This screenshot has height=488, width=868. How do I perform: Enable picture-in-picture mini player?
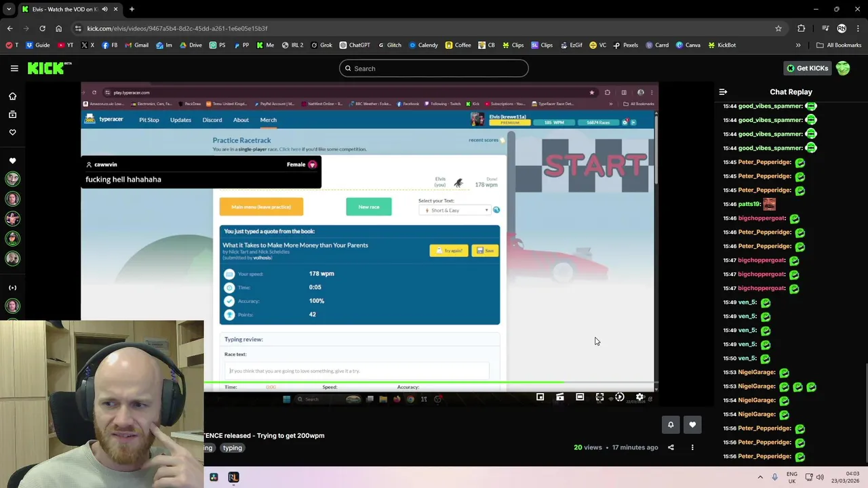coord(540,397)
